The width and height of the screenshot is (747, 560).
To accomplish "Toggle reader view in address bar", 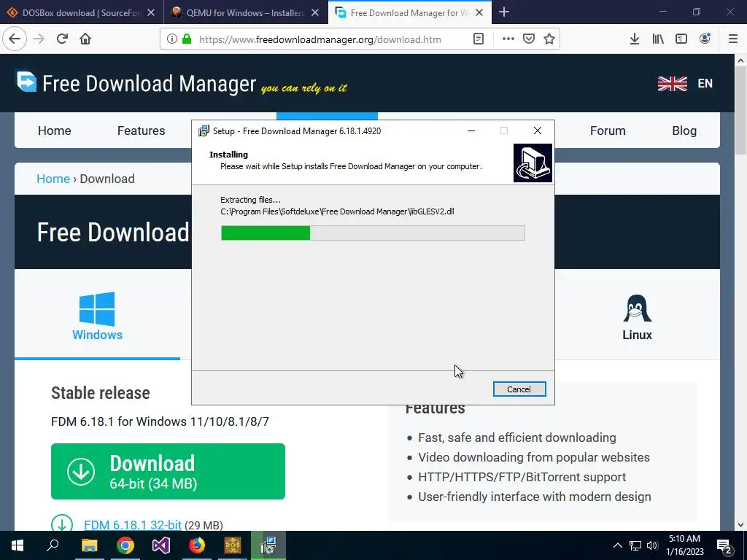I will pos(479,39).
